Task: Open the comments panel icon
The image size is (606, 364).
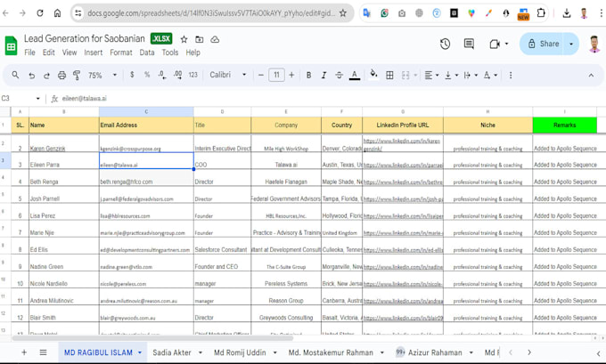Action: pyautogui.click(x=469, y=44)
